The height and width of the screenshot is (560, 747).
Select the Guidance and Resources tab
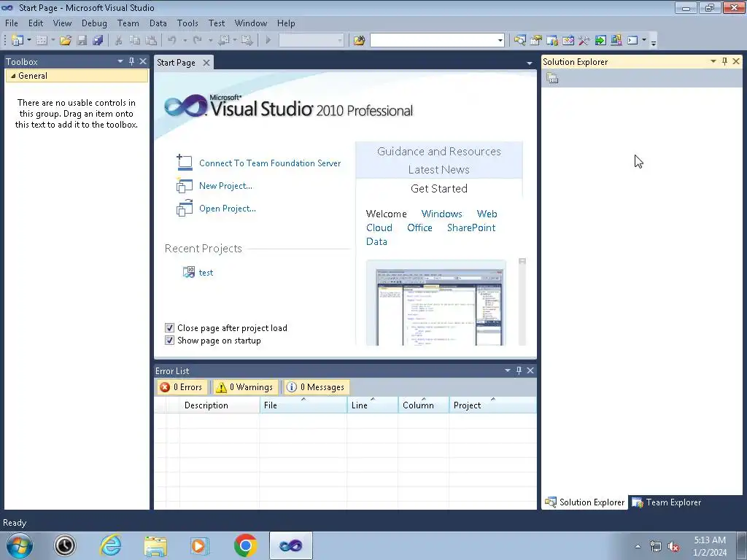pyautogui.click(x=438, y=152)
